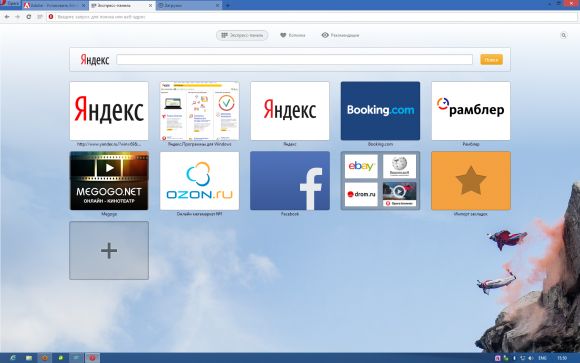Open the Booking.com speed dial tile

[380, 111]
